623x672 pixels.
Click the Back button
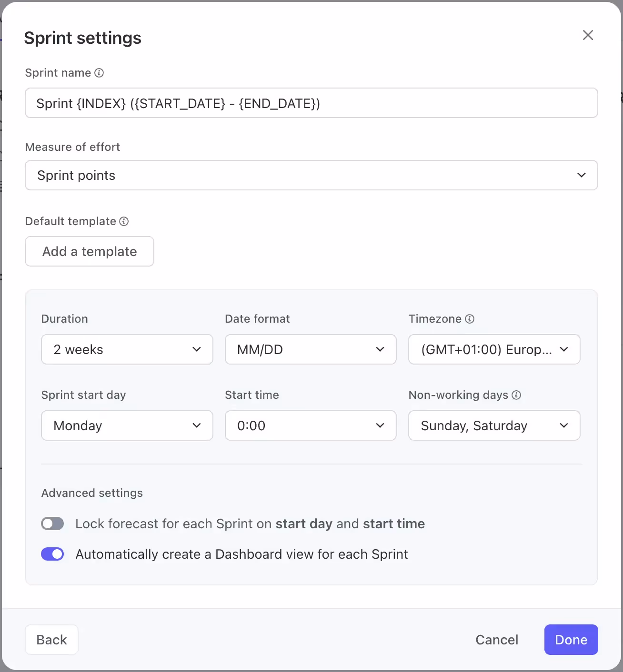coord(51,640)
